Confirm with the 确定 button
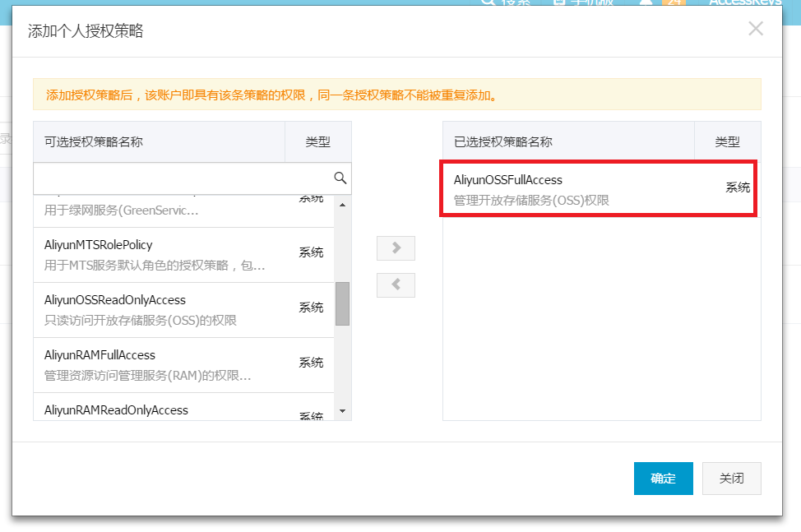801x532 pixels. point(663,479)
